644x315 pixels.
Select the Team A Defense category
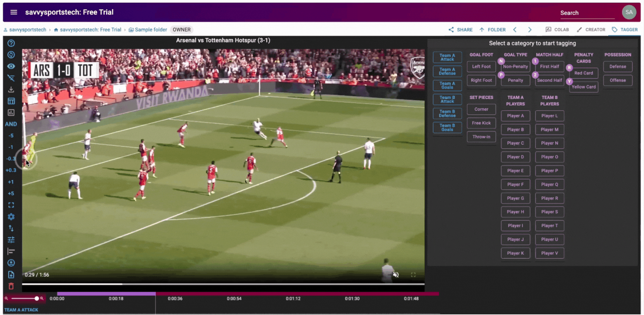point(447,71)
